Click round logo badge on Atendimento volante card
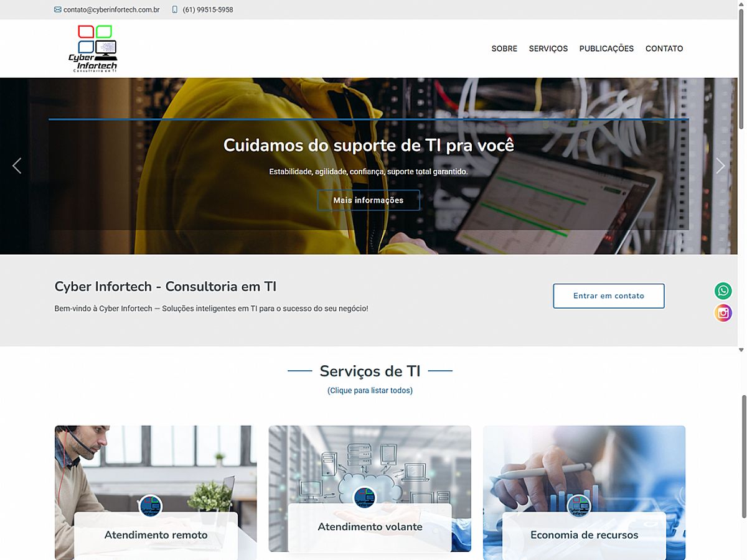 click(365, 498)
